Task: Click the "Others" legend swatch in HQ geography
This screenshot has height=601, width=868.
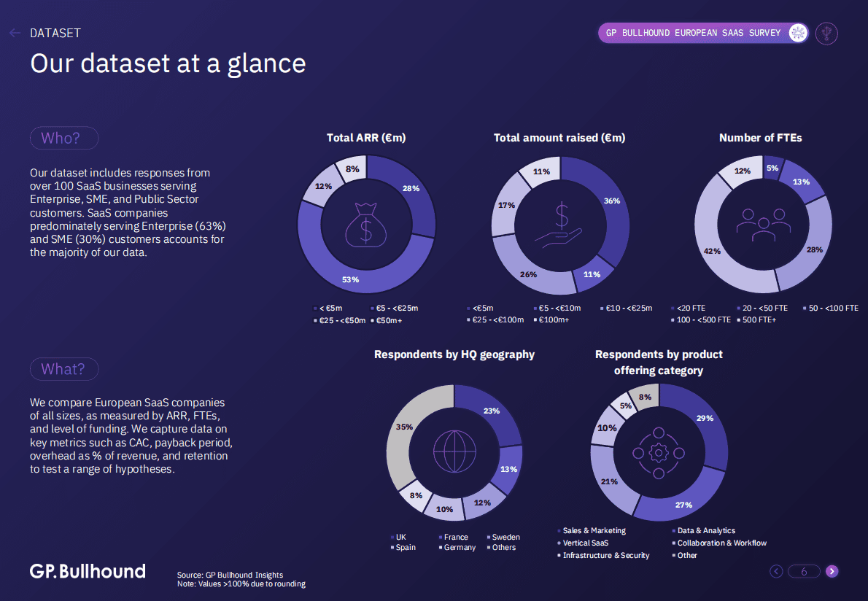Action: pos(489,548)
